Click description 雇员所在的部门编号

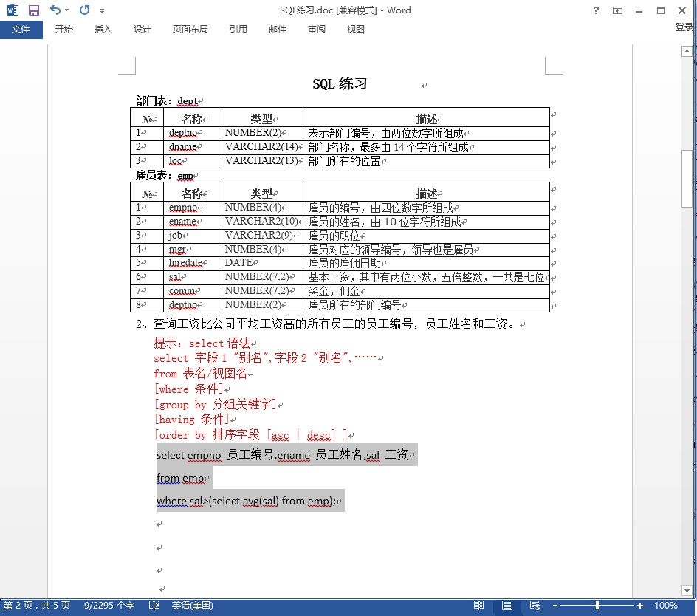click(354, 305)
